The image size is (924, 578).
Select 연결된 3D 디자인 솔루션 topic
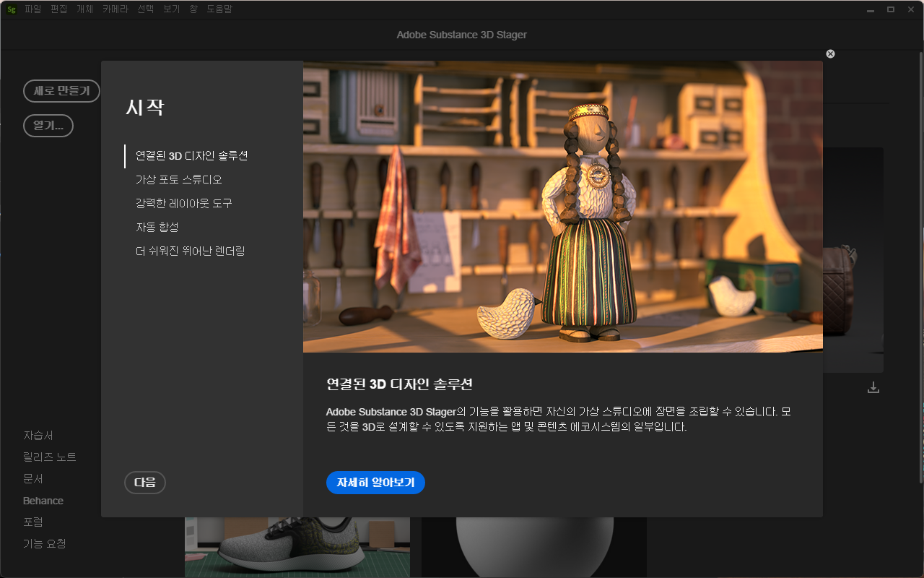click(x=192, y=156)
